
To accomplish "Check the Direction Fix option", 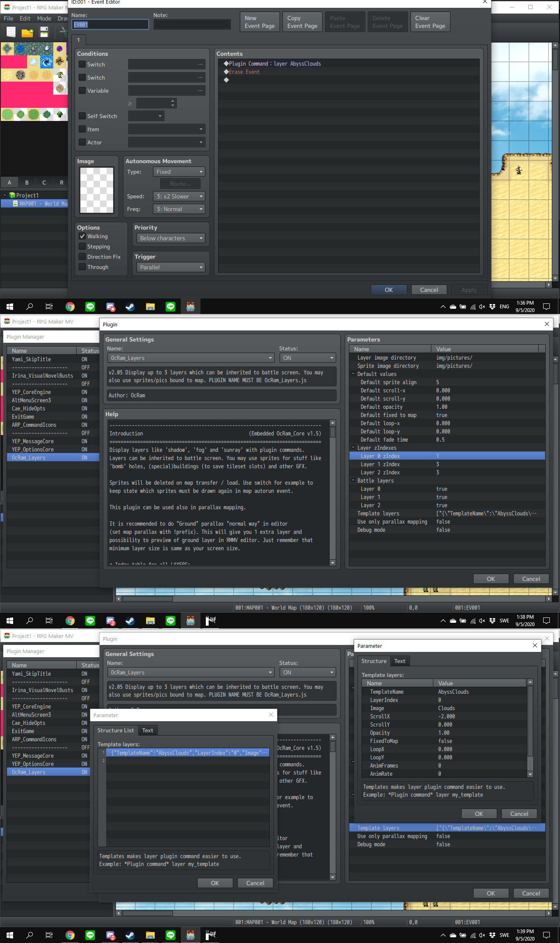I will [x=82, y=257].
